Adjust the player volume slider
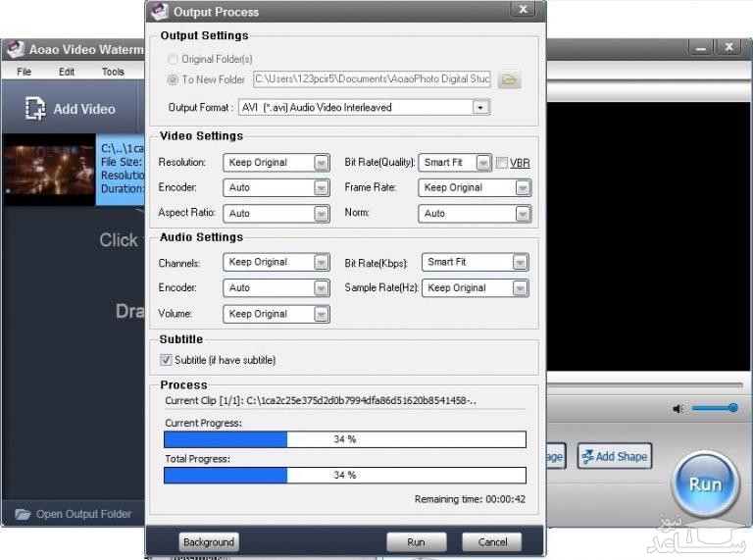The image size is (753, 560). click(x=732, y=408)
